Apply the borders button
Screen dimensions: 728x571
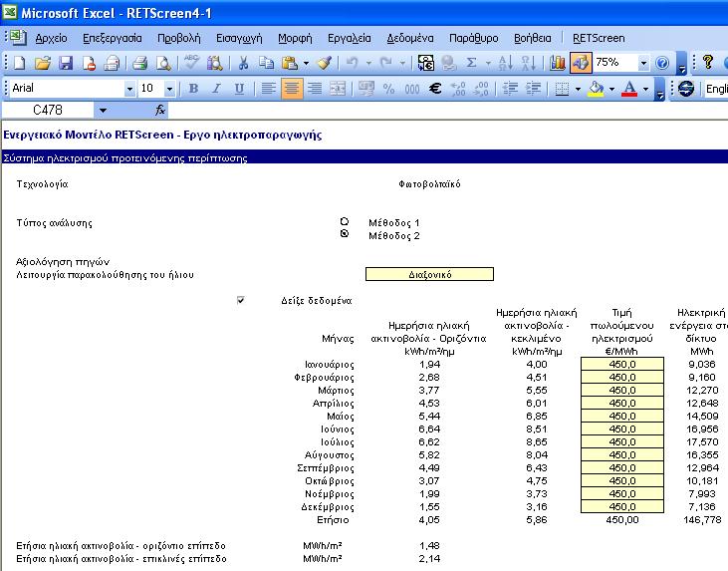pyautogui.click(x=563, y=89)
